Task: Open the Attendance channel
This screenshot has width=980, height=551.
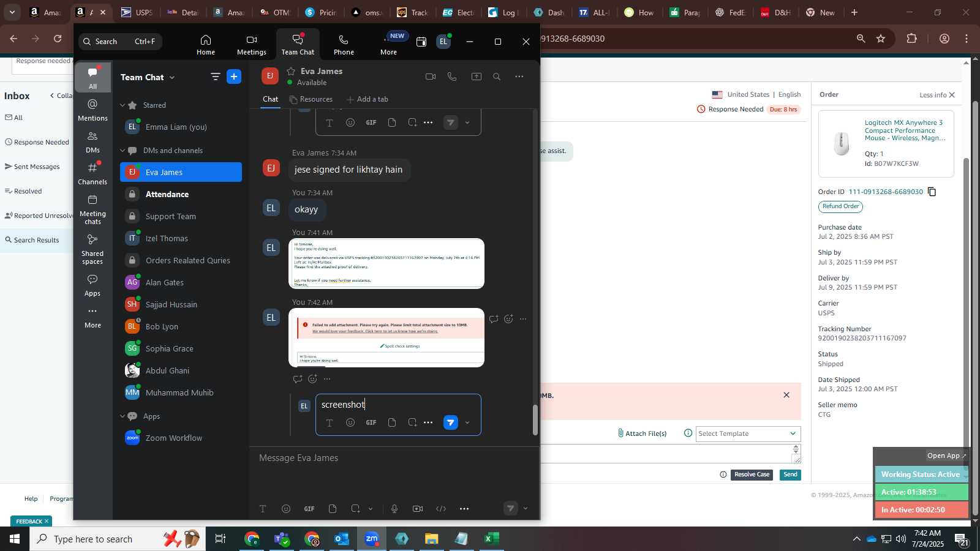Action: point(181,194)
